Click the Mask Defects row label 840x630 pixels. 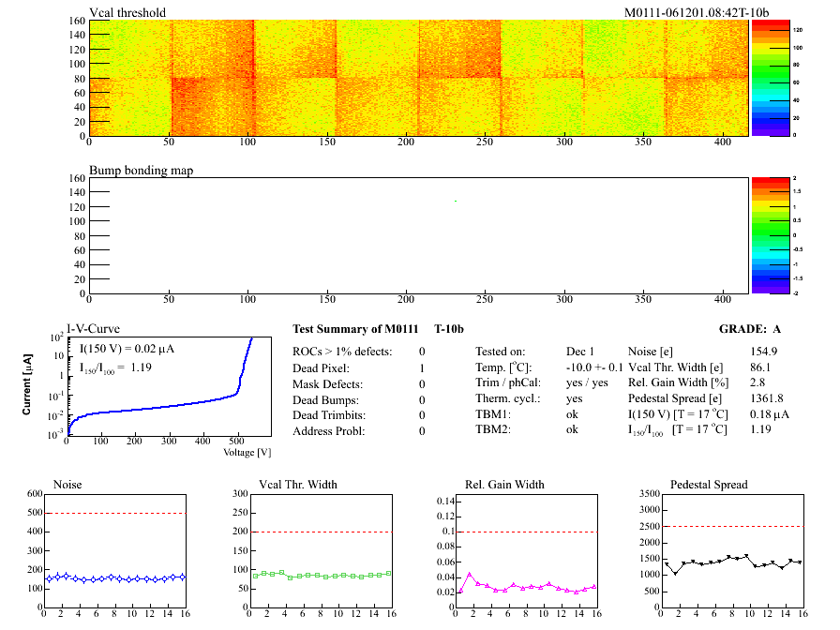point(328,383)
